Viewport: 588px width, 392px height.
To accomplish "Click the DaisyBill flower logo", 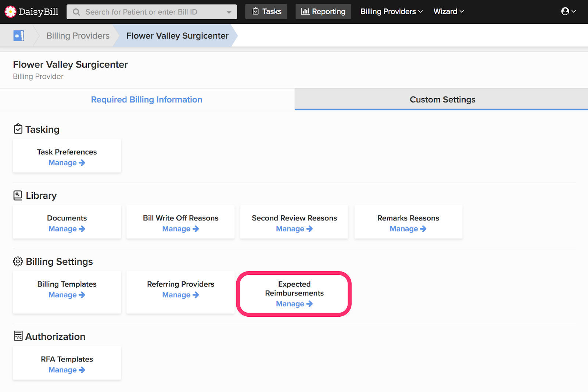I will [10, 12].
